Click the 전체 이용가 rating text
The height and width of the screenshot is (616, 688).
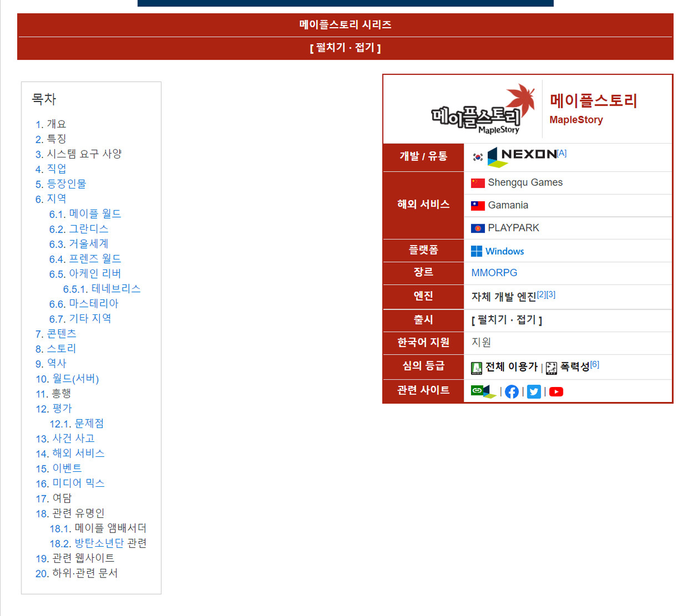(511, 366)
